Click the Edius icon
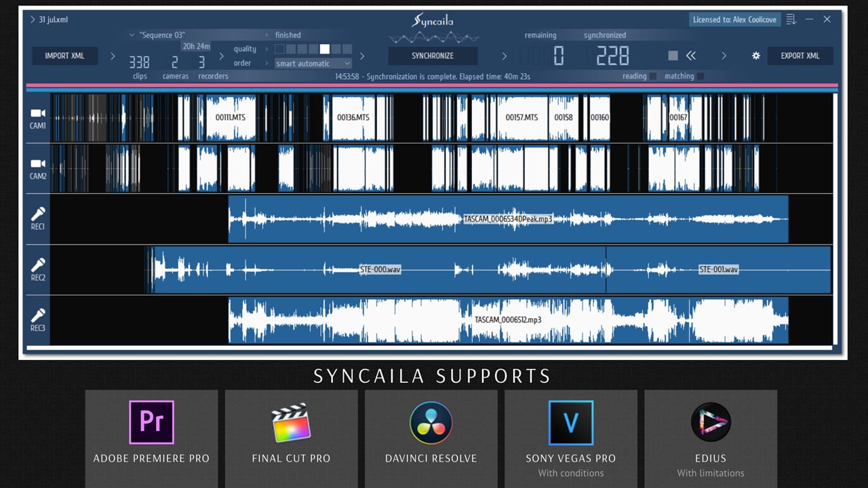This screenshot has width=868, height=488. coord(711,422)
